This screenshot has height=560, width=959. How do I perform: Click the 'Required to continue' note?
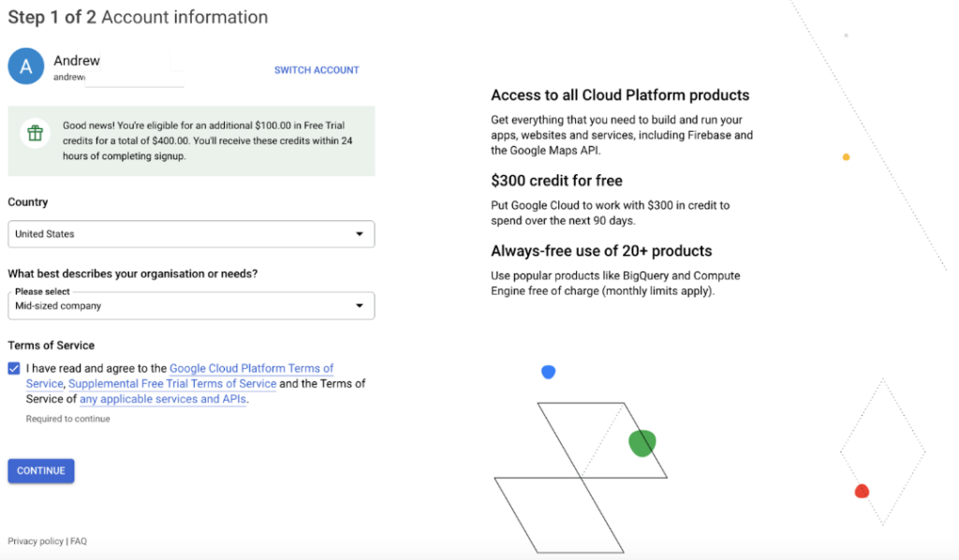point(67,419)
